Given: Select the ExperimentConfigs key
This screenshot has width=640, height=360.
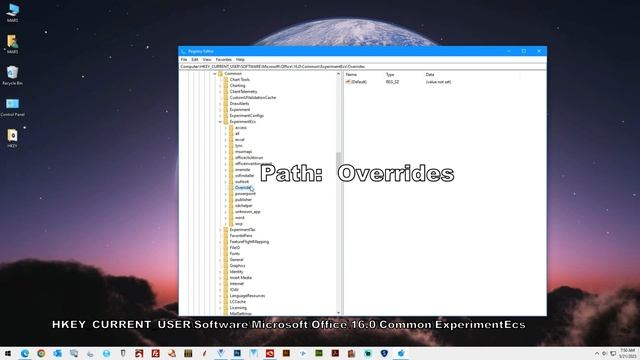Looking at the screenshot, I should [x=247, y=116].
